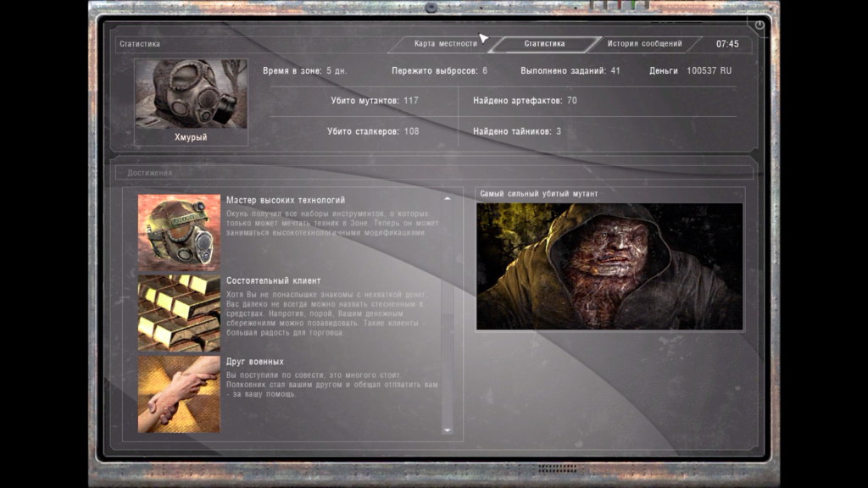Click the Деньги 100537 RU value
868x488 pixels.
(690, 71)
